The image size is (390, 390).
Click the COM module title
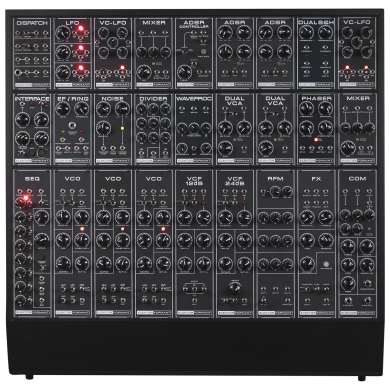[357, 179]
